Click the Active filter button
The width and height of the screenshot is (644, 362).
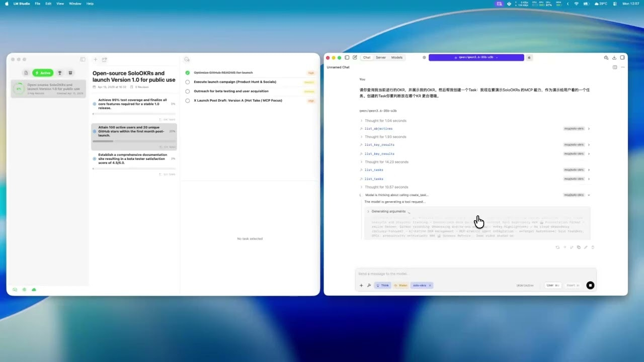pos(43,73)
